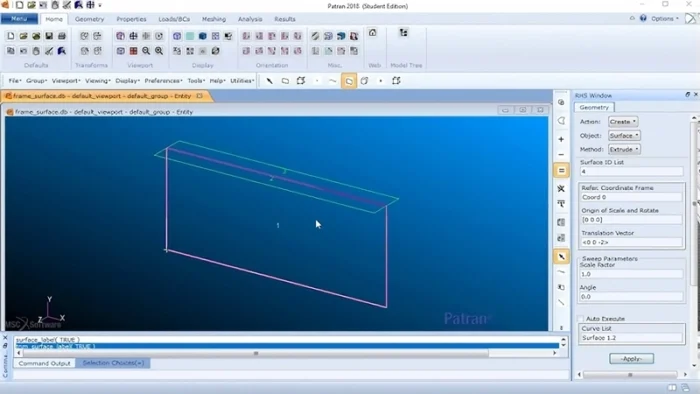Screen dimensions: 700x394
Task: Pick the arrow pointer select tool
Action: click(x=270, y=81)
